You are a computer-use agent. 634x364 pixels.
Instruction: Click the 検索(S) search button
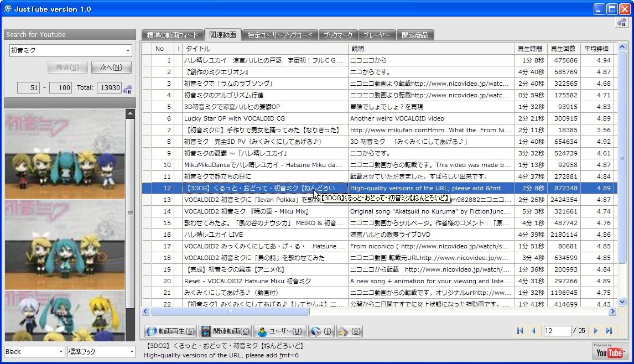click(x=67, y=67)
